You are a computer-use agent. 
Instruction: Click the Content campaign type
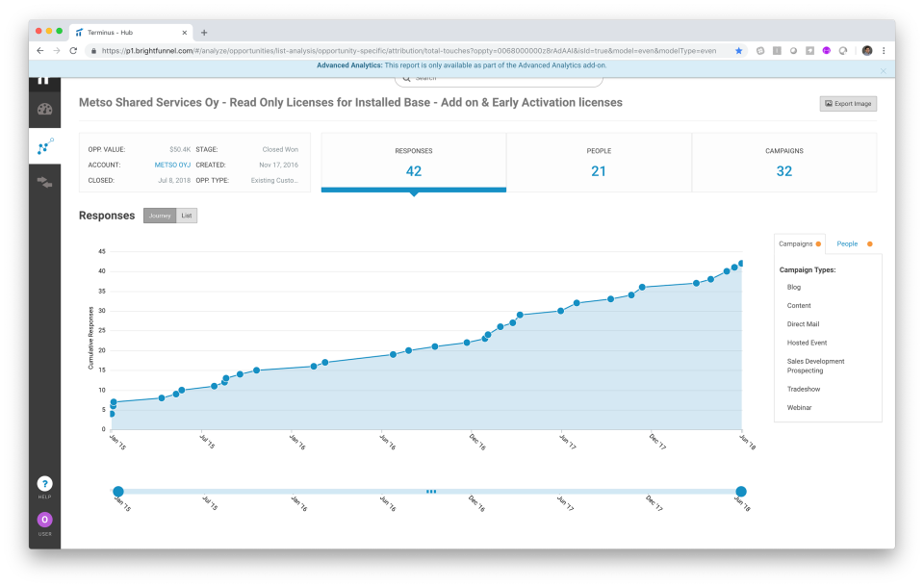point(799,305)
